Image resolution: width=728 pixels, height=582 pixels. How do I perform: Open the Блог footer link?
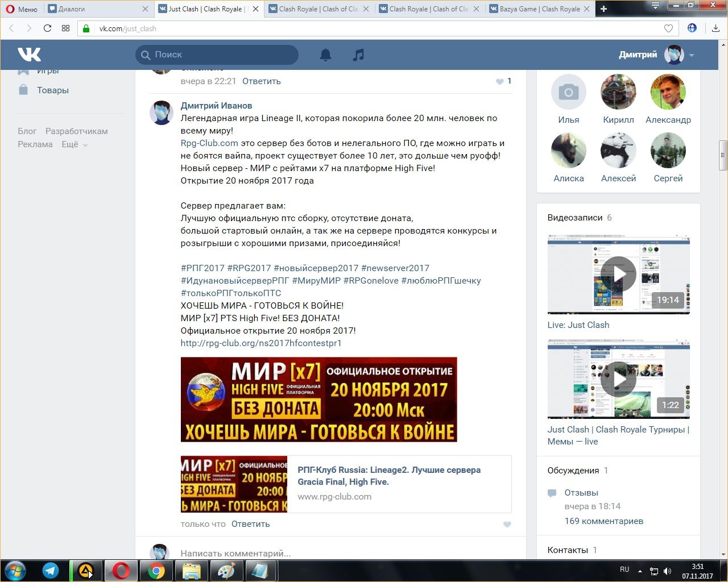tap(27, 131)
